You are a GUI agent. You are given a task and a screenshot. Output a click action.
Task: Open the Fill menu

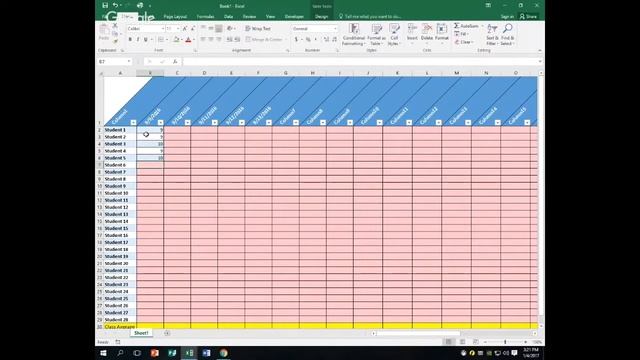461,34
